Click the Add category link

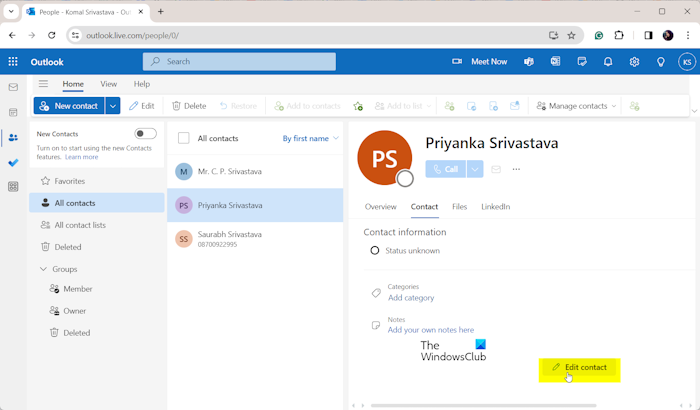411,298
